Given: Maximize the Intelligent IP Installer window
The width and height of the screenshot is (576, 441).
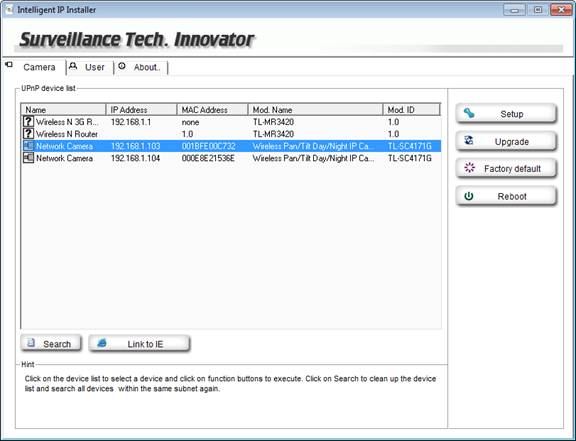Looking at the screenshot, I should pos(537,10).
